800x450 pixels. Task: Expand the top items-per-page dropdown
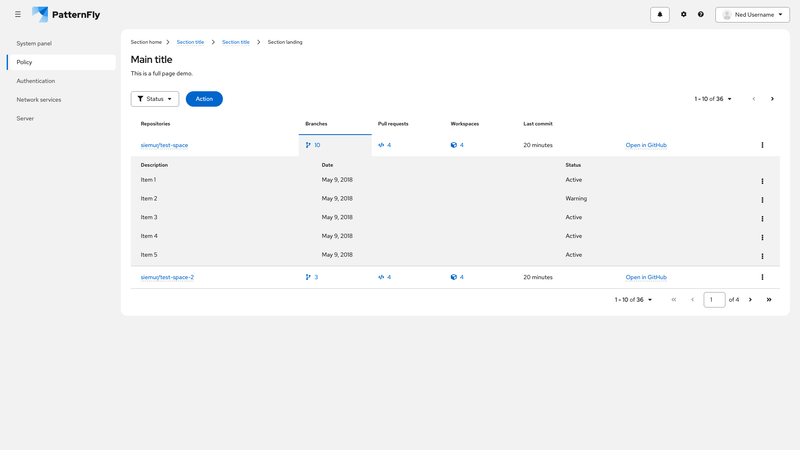coord(713,99)
